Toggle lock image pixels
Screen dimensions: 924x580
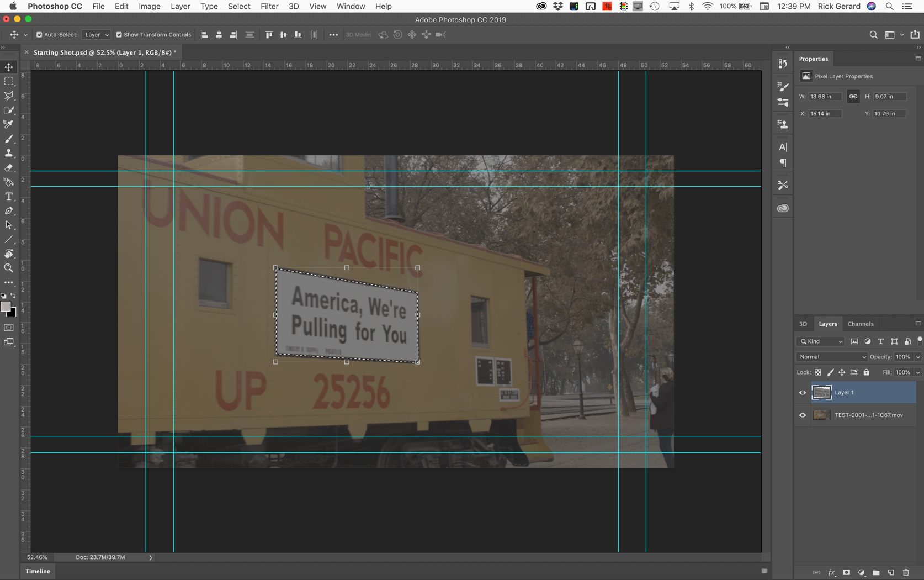[x=830, y=372]
